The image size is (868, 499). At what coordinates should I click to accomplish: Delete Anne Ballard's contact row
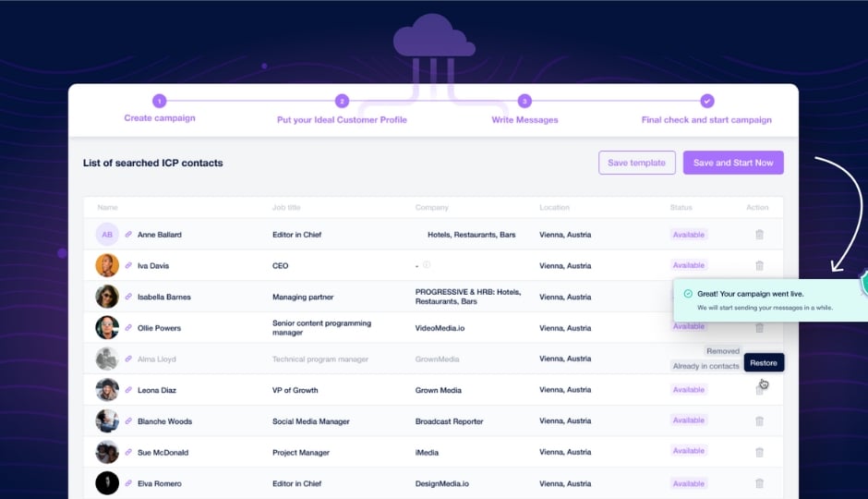click(759, 235)
